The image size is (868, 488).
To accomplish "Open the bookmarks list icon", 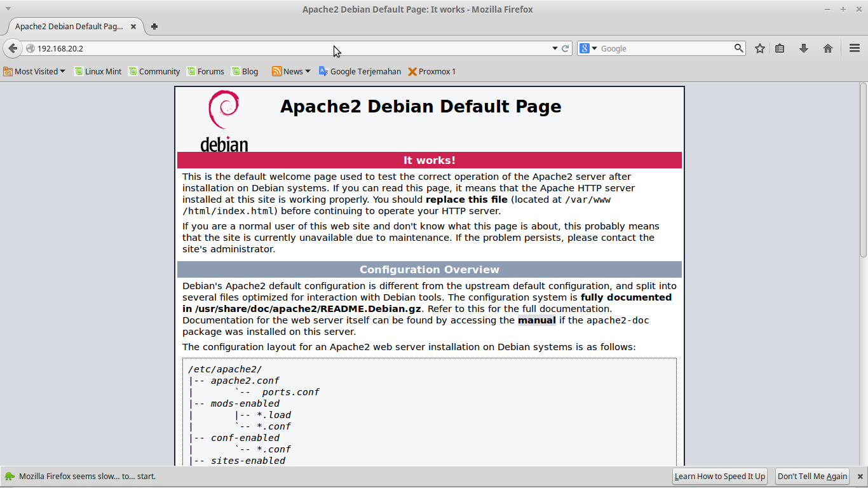I will pyautogui.click(x=780, y=48).
